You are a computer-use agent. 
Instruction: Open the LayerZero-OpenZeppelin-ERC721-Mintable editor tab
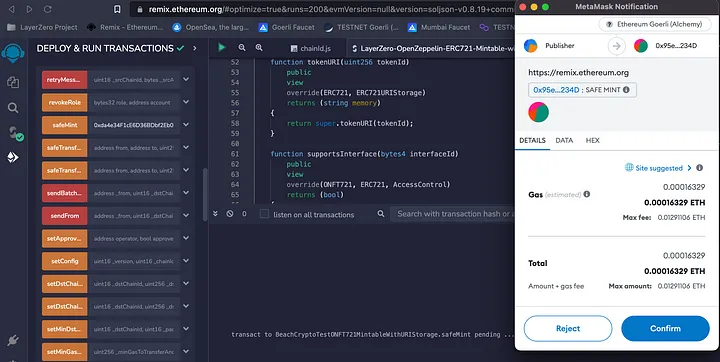(x=432, y=48)
